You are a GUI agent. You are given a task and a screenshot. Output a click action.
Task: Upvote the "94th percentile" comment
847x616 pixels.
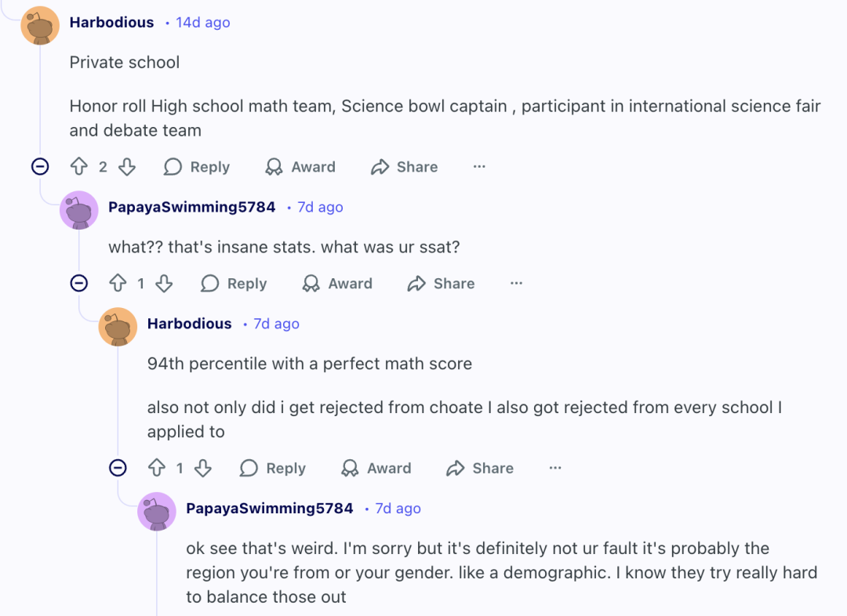click(157, 469)
